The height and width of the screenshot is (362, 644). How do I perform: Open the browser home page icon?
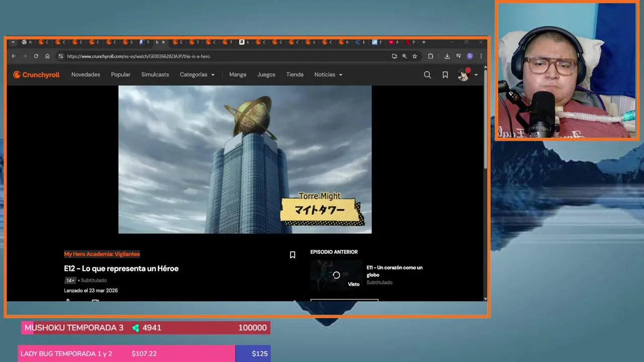pos(47,56)
